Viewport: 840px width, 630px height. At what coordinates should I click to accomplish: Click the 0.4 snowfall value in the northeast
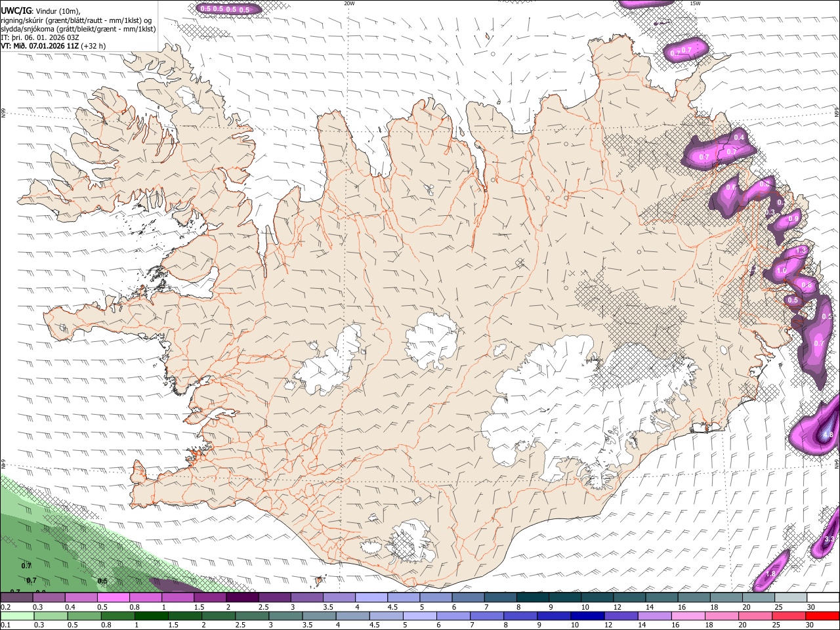coord(740,137)
